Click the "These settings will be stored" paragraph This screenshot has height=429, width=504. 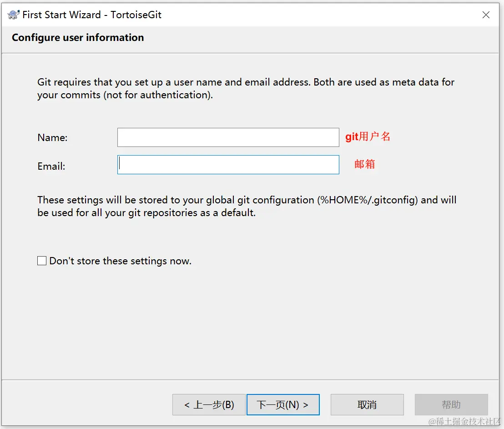pos(247,206)
